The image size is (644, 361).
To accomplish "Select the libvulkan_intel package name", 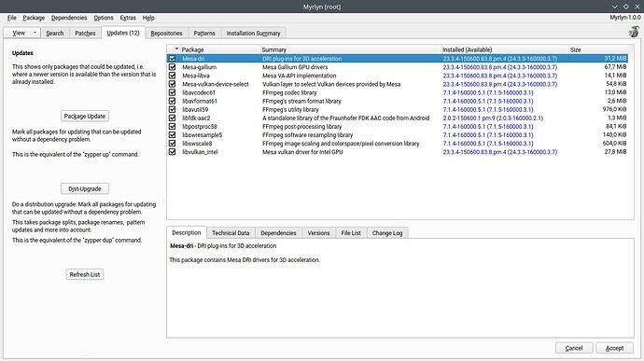I will click(200, 152).
